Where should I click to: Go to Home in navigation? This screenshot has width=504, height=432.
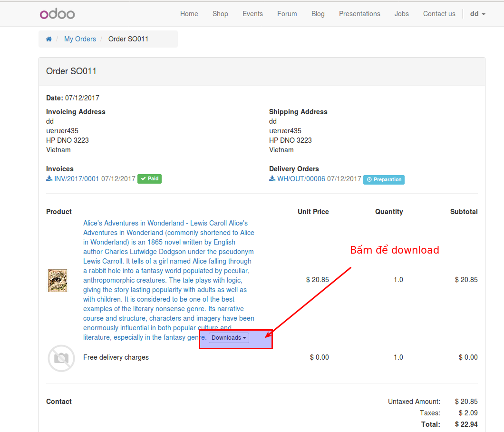pos(189,14)
